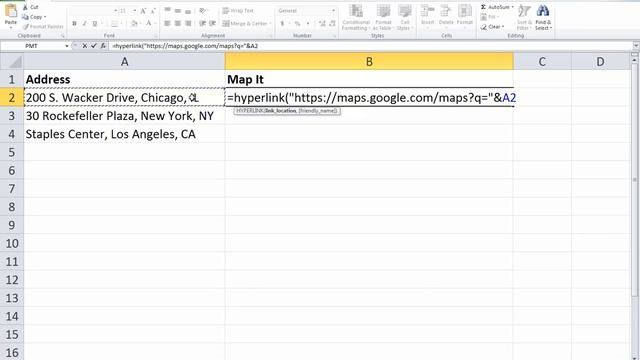Enable Wrap Text
The height and width of the screenshot is (360, 640).
click(238, 11)
